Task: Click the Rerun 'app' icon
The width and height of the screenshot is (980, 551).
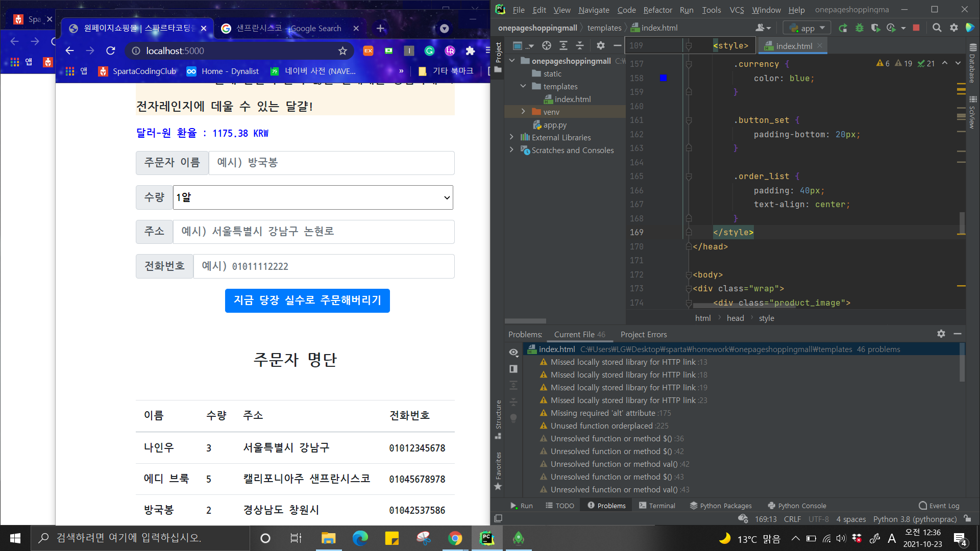Action: click(843, 28)
